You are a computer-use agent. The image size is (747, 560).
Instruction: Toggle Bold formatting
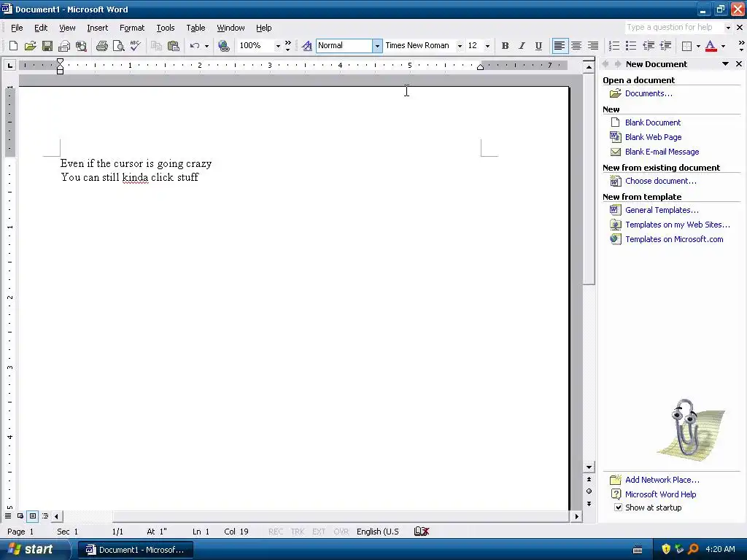505,46
